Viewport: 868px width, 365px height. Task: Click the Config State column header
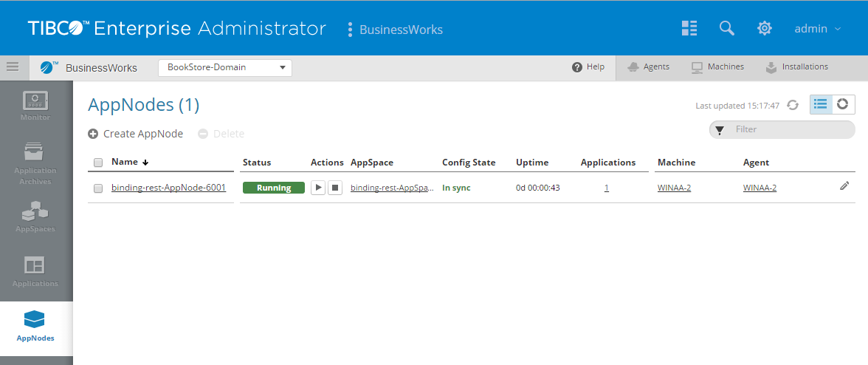point(469,163)
